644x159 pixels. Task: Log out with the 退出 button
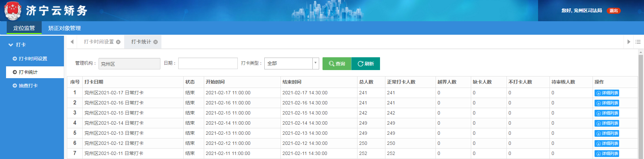pos(613,11)
